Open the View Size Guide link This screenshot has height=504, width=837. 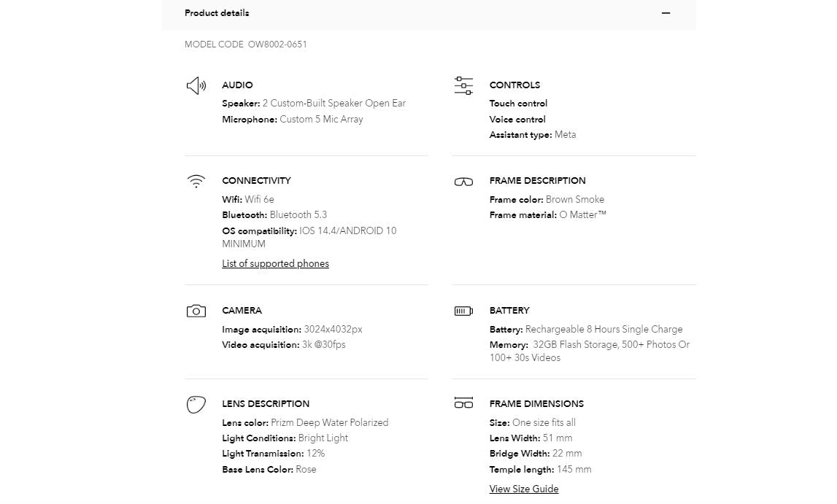524,489
